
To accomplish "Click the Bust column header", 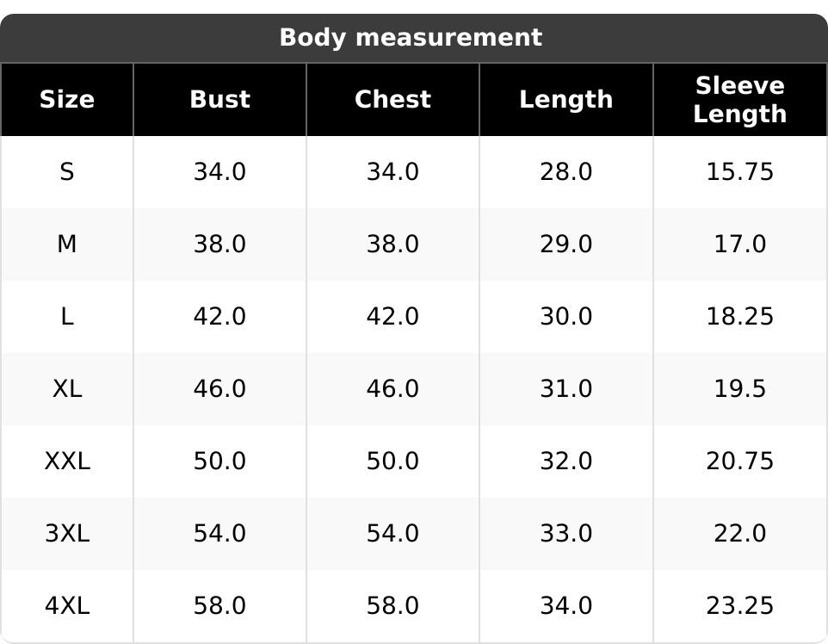I will pyautogui.click(x=219, y=99).
